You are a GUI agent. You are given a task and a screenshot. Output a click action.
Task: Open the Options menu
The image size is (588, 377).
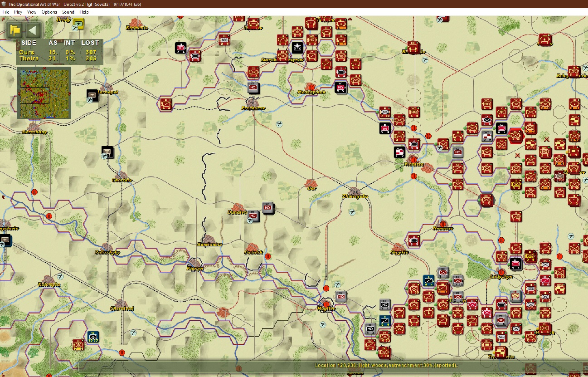49,11
